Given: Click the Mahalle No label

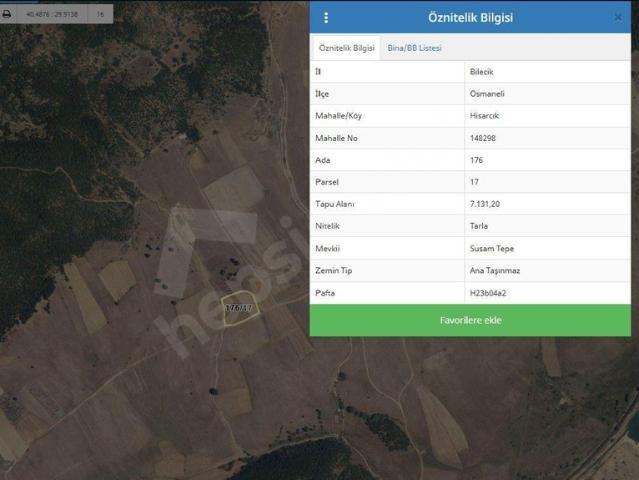Looking at the screenshot, I should click(x=336, y=138).
